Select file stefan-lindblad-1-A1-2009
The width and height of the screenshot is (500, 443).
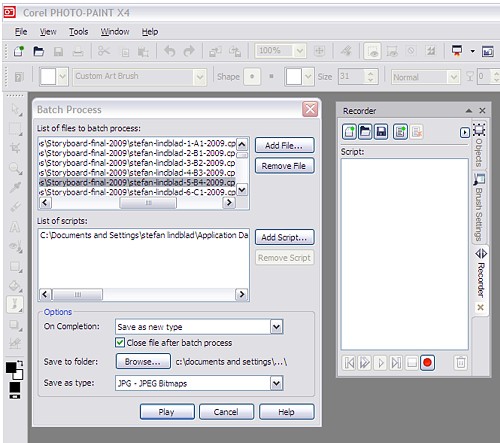(137, 143)
